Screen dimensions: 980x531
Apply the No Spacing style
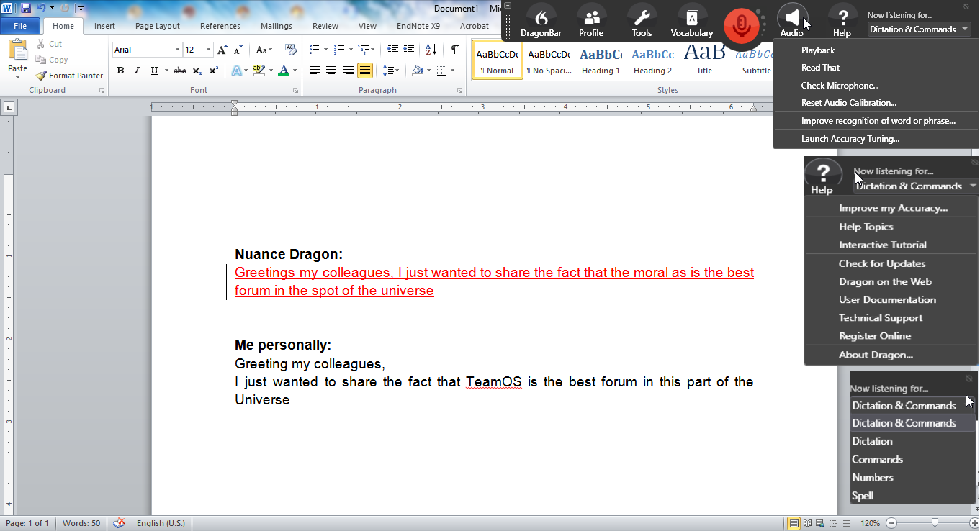[x=549, y=59]
